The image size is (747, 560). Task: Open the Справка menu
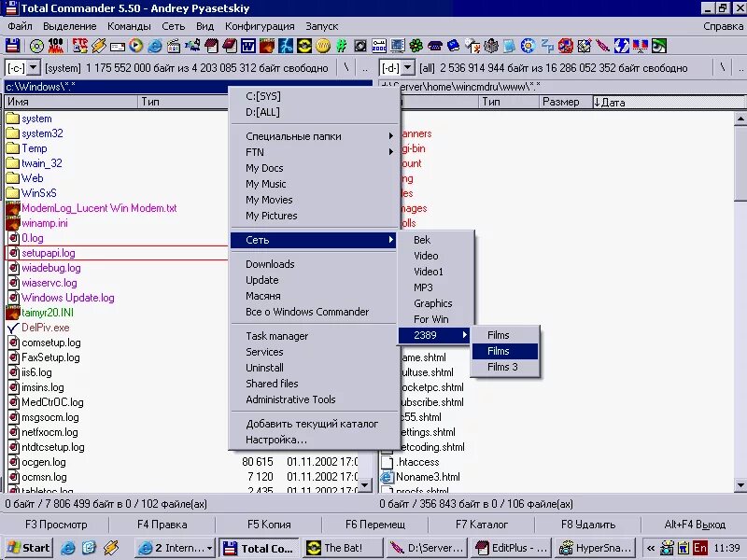[723, 26]
